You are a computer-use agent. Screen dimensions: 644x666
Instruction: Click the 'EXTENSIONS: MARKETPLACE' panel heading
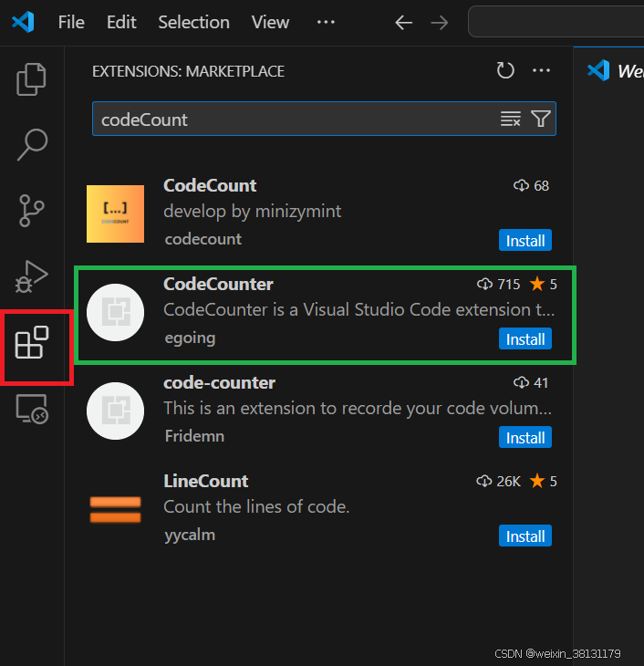coord(188,71)
